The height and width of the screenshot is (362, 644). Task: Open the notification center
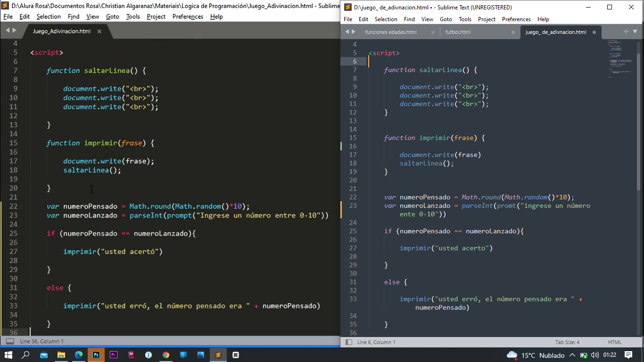[x=628, y=355]
